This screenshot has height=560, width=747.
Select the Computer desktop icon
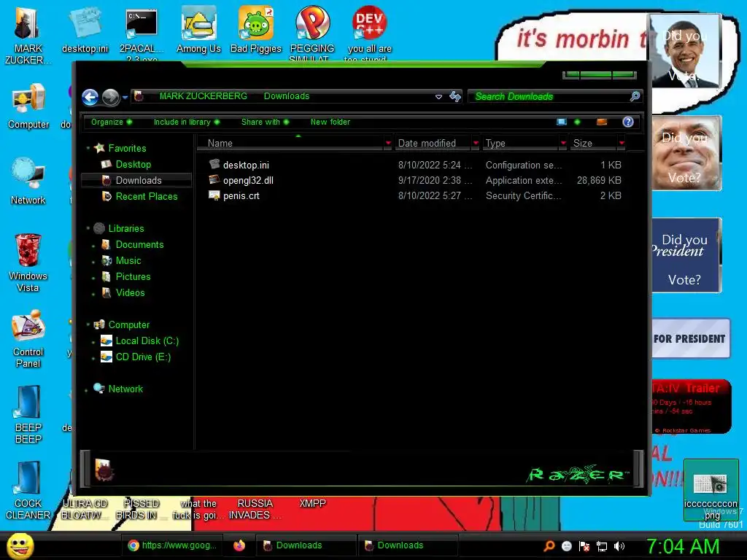28,106
